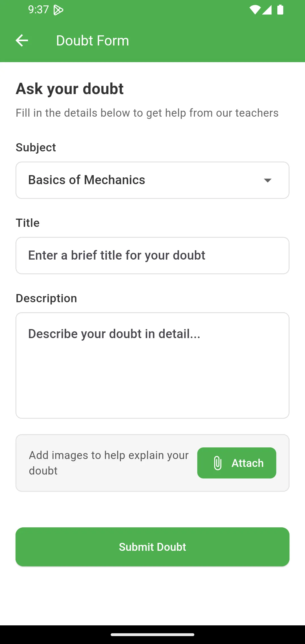Tap the Fill in details subtitle text
This screenshot has width=305, height=644.
[147, 112]
